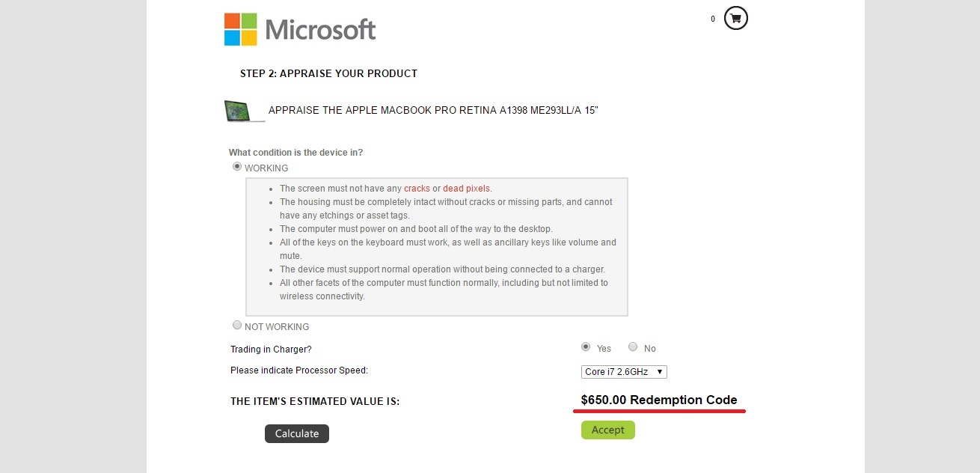
Task: Click the $650.00 Redemption Code value
Action: (x=658, y=400)
